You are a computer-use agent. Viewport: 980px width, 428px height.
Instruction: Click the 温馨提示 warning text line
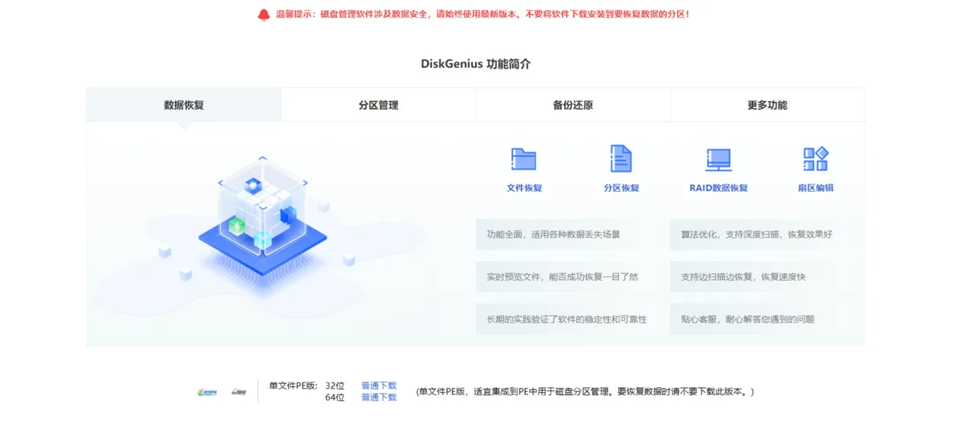coord(483,14)
